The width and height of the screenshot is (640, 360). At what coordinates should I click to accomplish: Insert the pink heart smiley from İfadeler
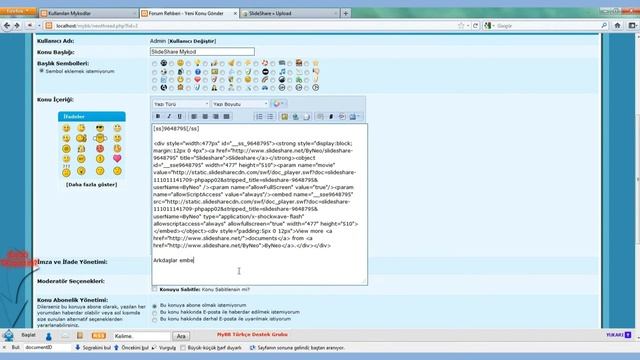(x=117, y=158)
